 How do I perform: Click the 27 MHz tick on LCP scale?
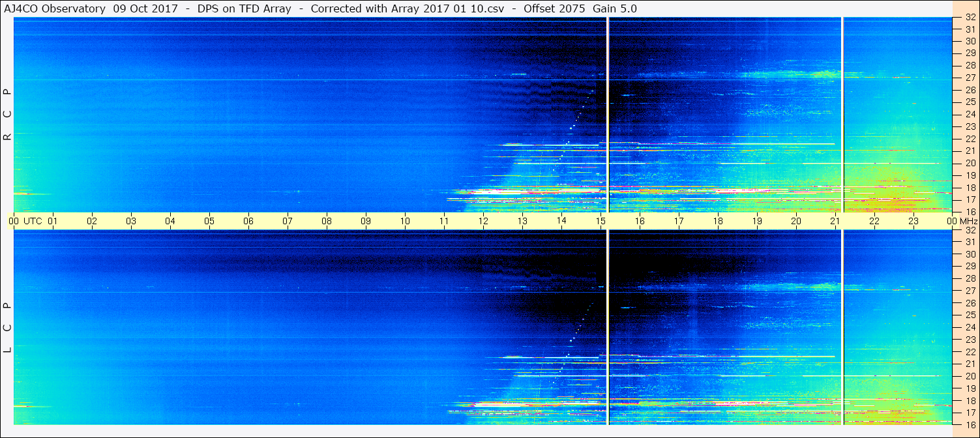pos(970,291)
